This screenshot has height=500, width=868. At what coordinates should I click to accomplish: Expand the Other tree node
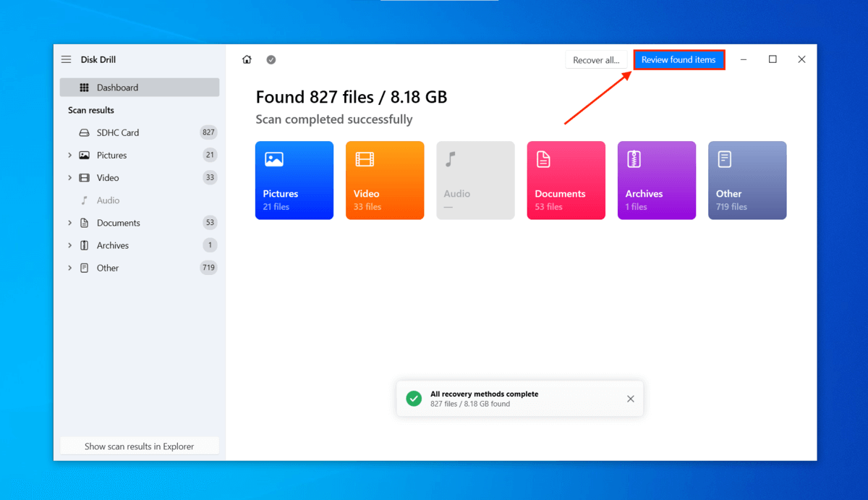tap(69, 268)
